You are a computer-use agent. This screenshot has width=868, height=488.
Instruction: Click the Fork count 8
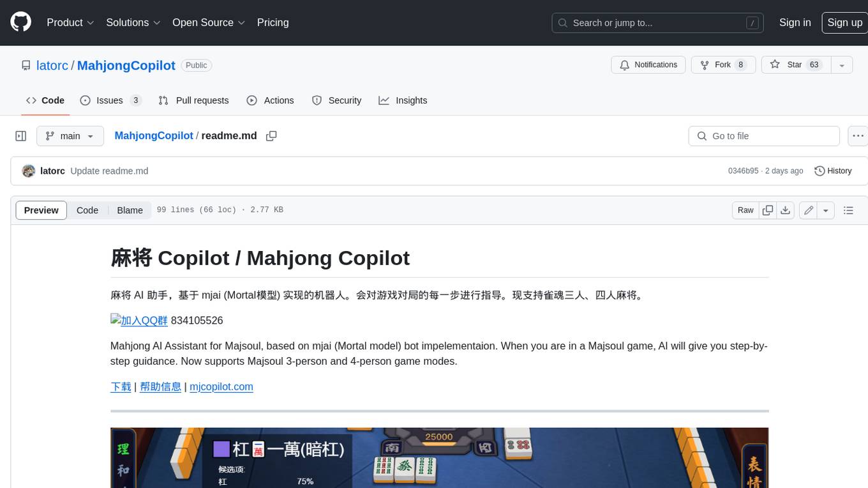pos(740,65)
